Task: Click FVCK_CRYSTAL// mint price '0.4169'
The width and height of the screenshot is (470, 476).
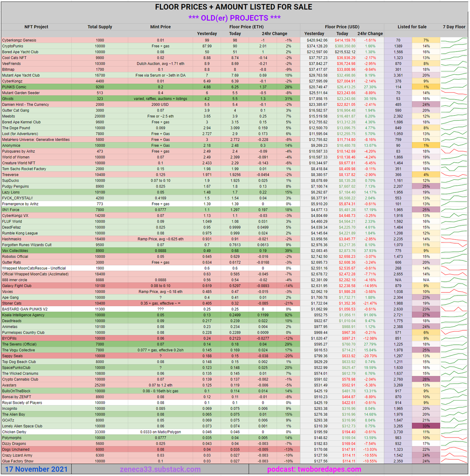Action: 160,198
